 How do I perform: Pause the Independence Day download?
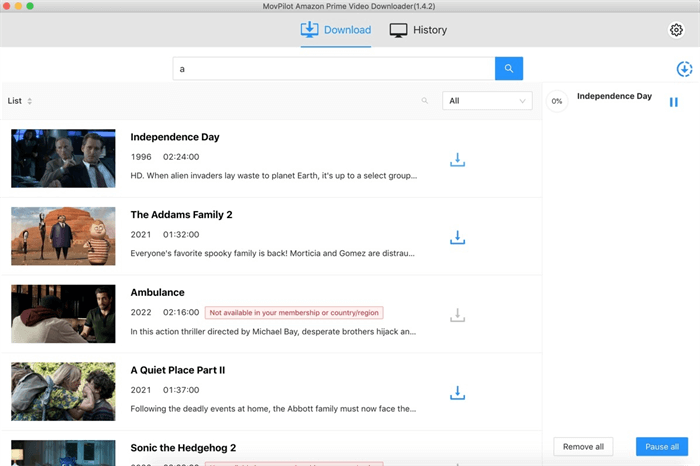tap(674, 102)
